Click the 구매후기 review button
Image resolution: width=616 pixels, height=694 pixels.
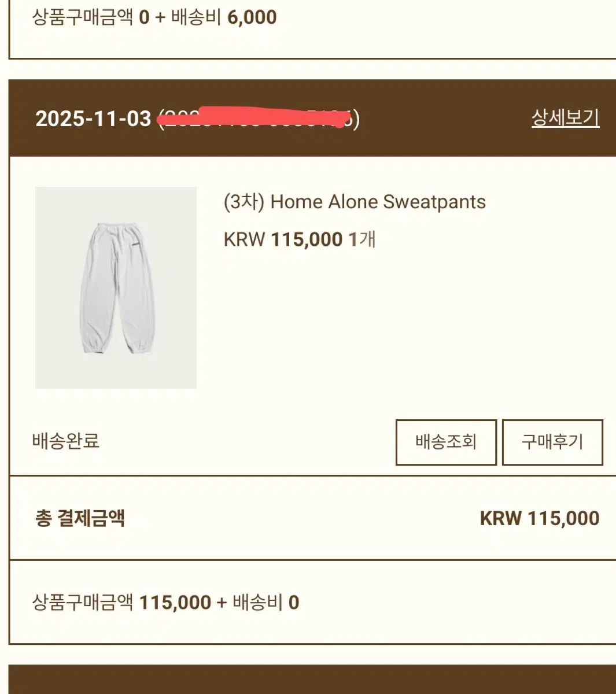click(x=552, y=442)
